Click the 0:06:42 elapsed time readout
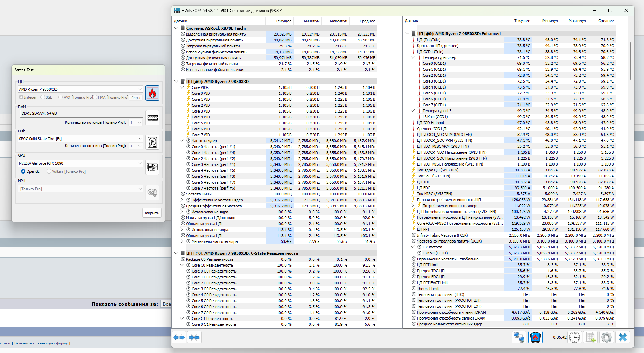This screenshot has height=353, width=644. [560, 337]
